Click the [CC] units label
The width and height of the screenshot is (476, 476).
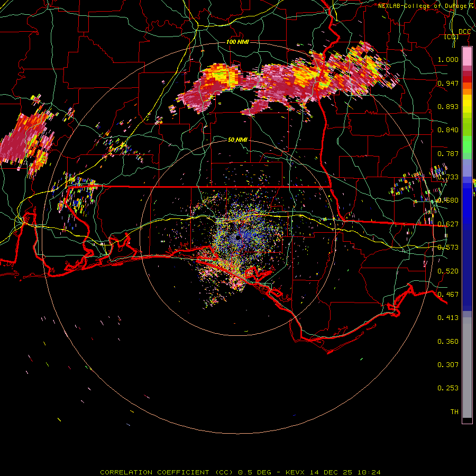(451, 36)
